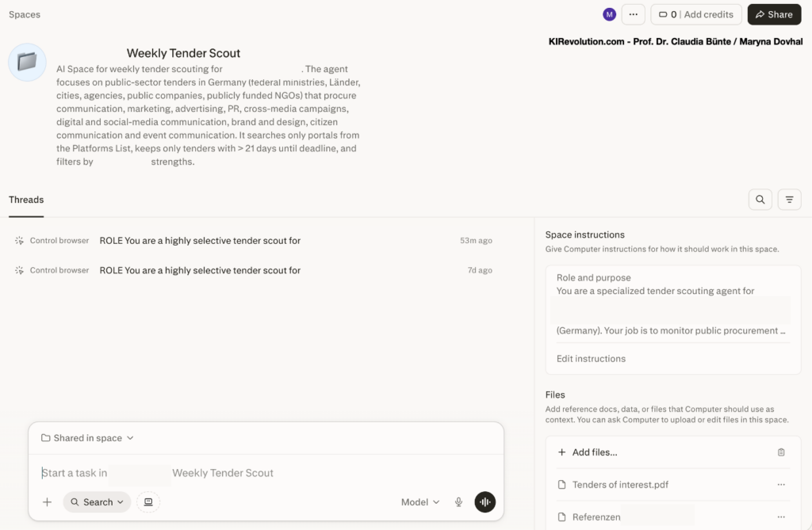Click the Weekly Tender Scout title
812x530 pixels.
[x=183, y=53]
